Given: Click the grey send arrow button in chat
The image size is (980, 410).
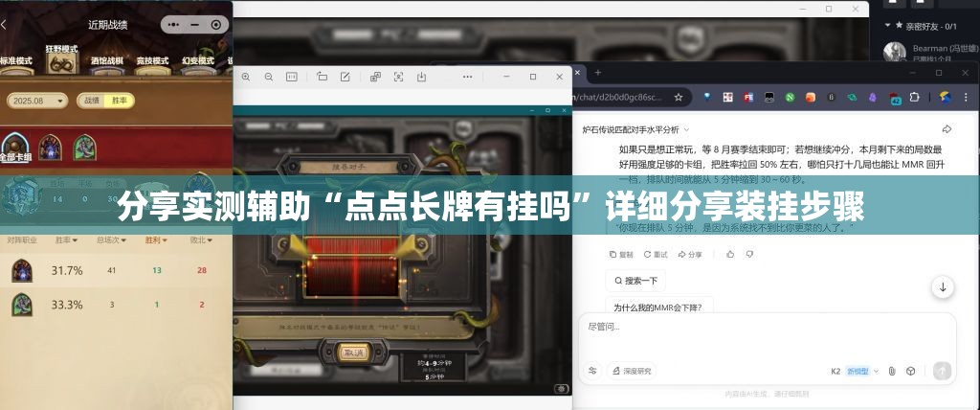Looking at the screenshot, I should pos(942,371).
